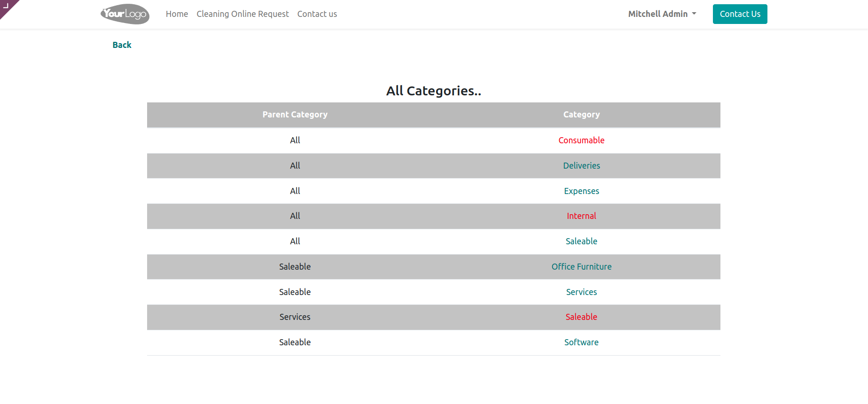Click the YourLogo site logo
This screenshot has width=868, height=404.
(x=125, y=14)
